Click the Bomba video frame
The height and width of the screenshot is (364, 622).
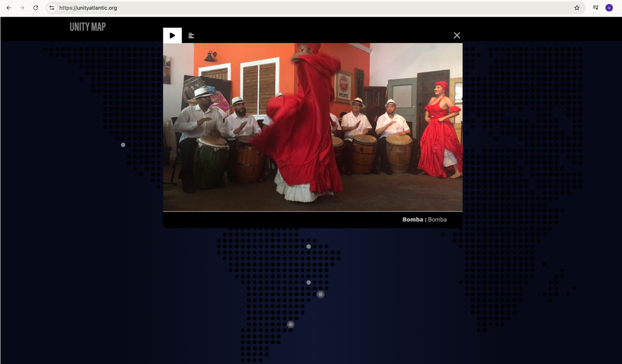(313, 127)
